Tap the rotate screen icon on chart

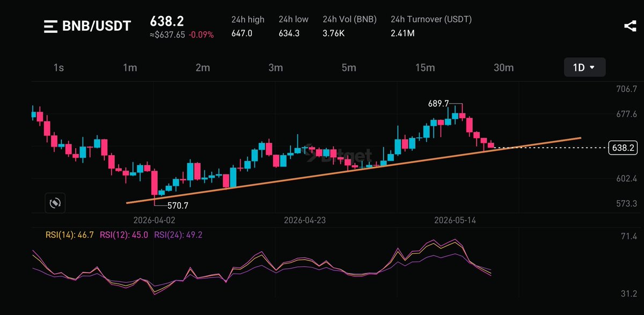pos(55,203)
